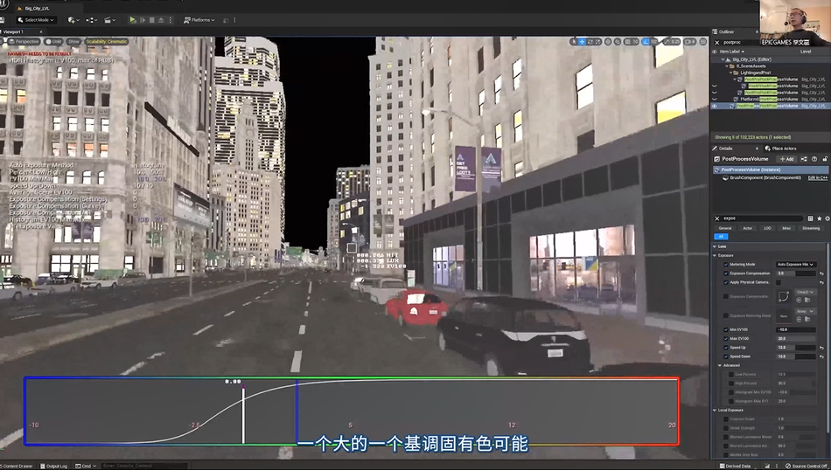This screenshot has width=832, height=470.
Task: Click the Outliner search box with 'postproc'
Action: (740, 42)
